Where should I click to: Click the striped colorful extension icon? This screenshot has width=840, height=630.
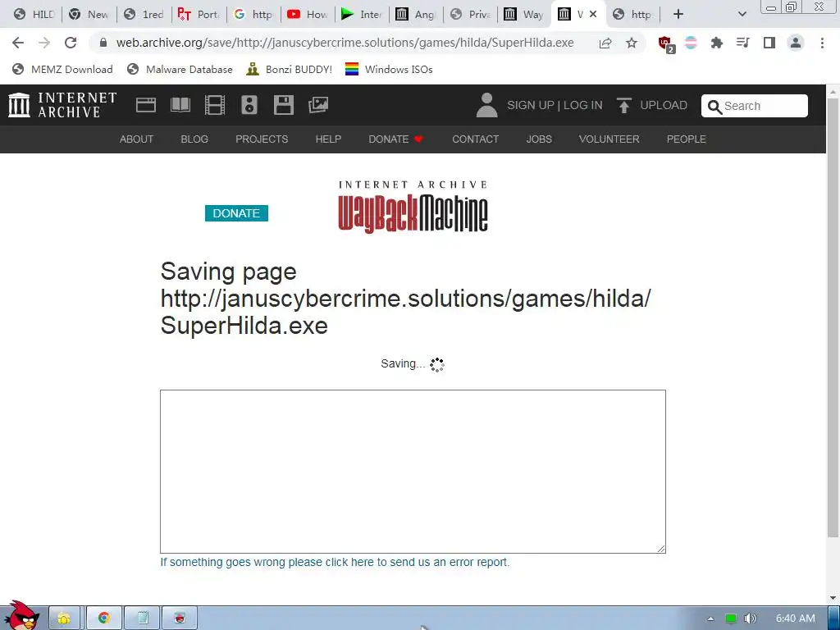pos(691,43)
